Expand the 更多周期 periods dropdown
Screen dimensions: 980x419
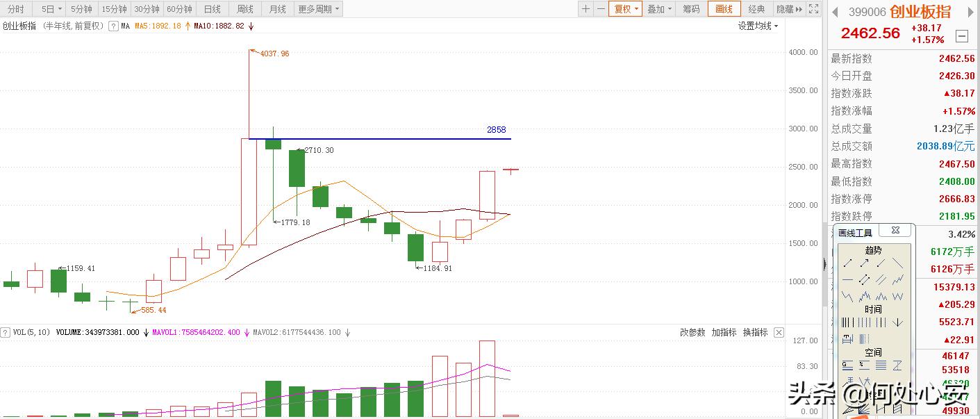pos(319,9)
